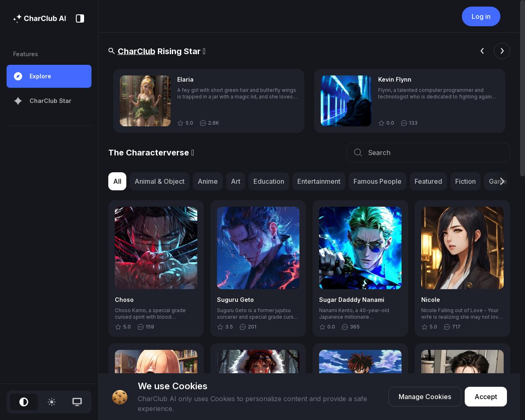Click the chat count icon on Kevin Flynn
This screenshot has height=420, width=525.
[404, 123]
